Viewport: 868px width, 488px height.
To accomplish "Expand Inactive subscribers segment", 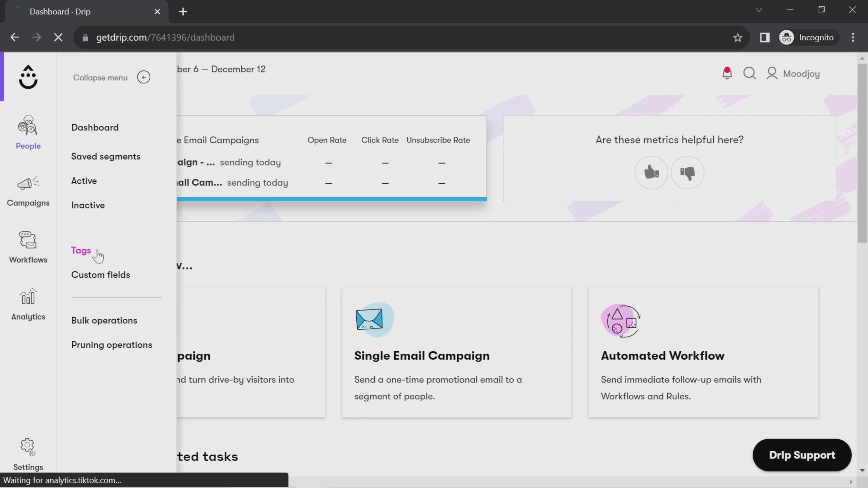I will pos(88,205).
